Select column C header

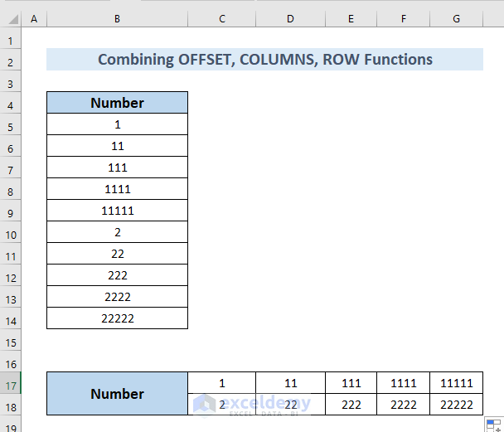222,19
